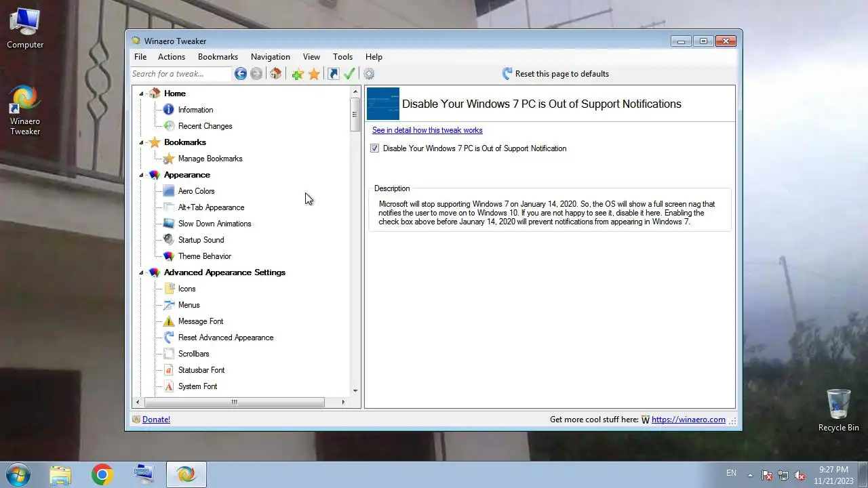The height and width of the screenshot is (488, 868).
Task: Click the blue Back navigation arrow
Action: tap(241, 74)
